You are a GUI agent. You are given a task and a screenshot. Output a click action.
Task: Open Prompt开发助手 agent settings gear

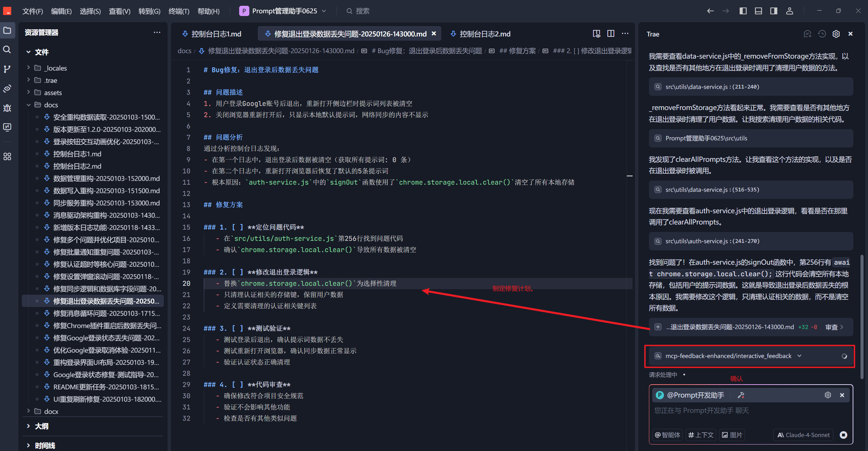(x=828, y=395)
